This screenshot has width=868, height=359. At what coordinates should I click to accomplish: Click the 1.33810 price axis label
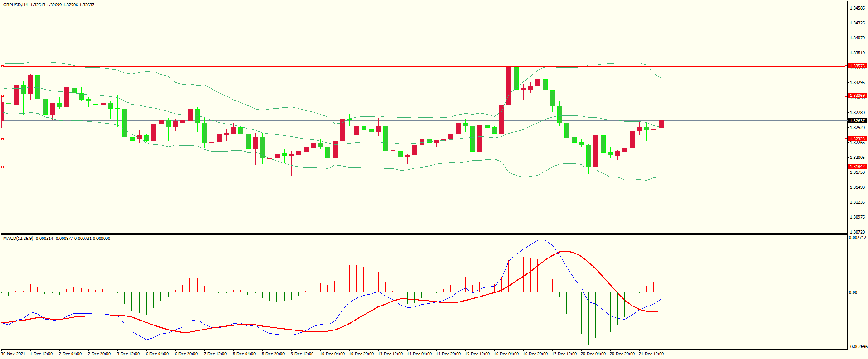click(x=857, y=53)
